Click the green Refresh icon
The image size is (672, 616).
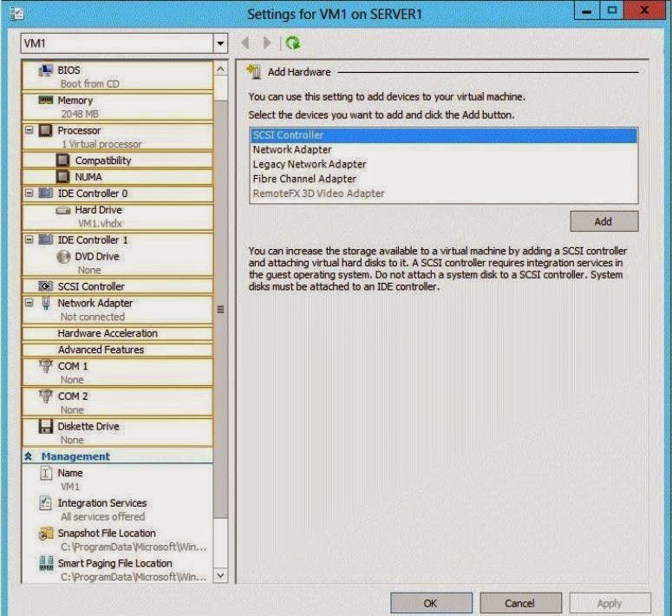click(x=293, y=43)
